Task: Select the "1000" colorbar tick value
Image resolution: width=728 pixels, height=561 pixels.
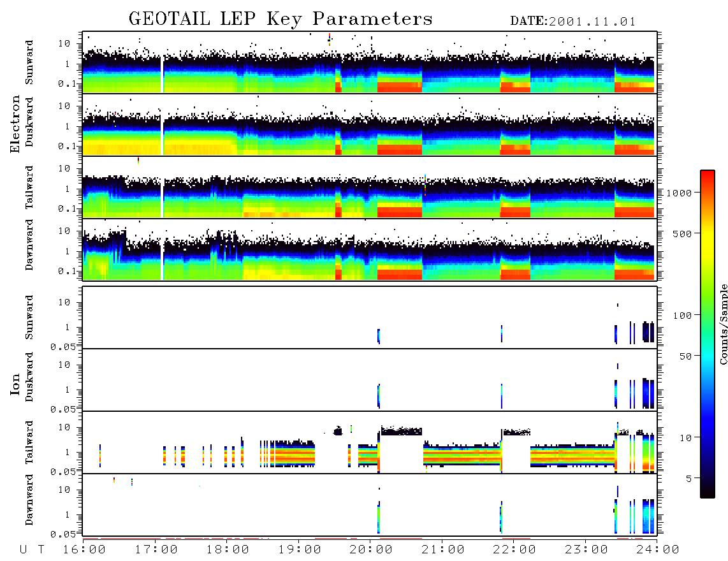Action: coord(679,193)
